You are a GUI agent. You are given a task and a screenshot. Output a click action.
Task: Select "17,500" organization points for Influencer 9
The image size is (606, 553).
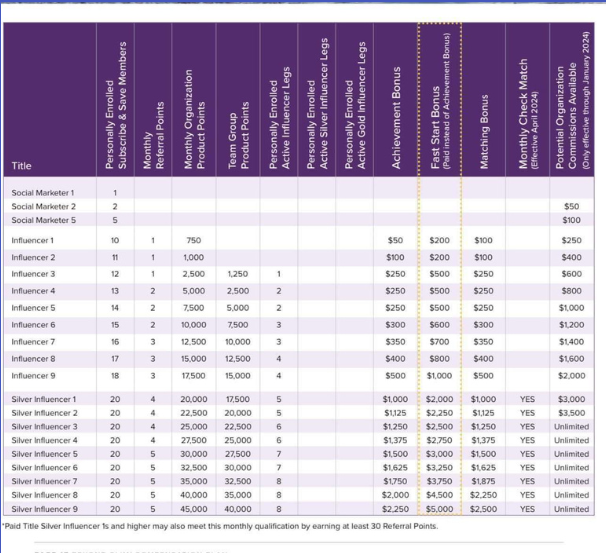click(194, 376)
